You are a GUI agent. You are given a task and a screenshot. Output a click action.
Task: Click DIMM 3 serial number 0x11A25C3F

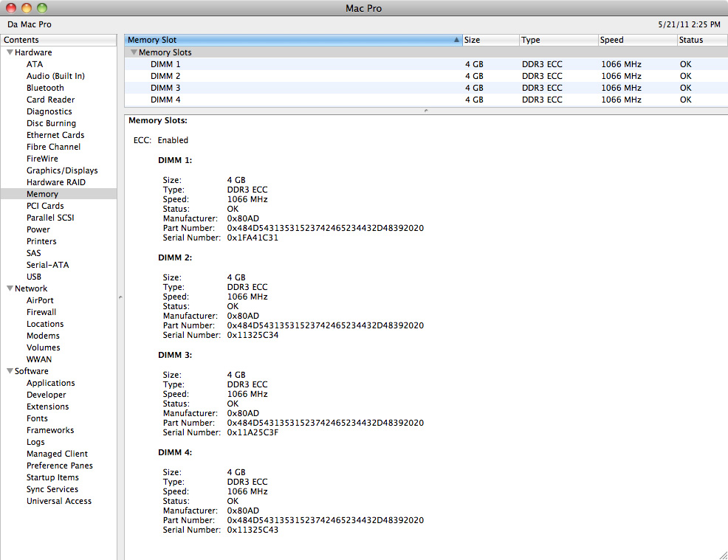coord(253,432)
